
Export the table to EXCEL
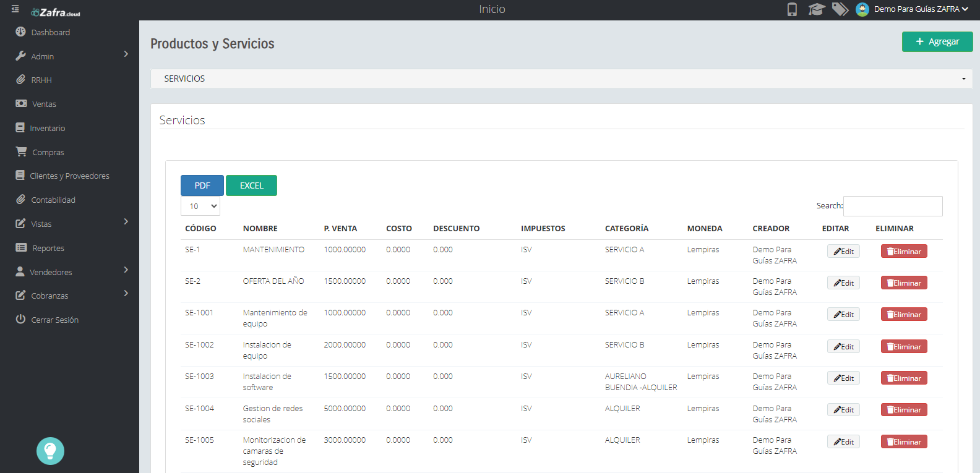click(x=251, y=185)
